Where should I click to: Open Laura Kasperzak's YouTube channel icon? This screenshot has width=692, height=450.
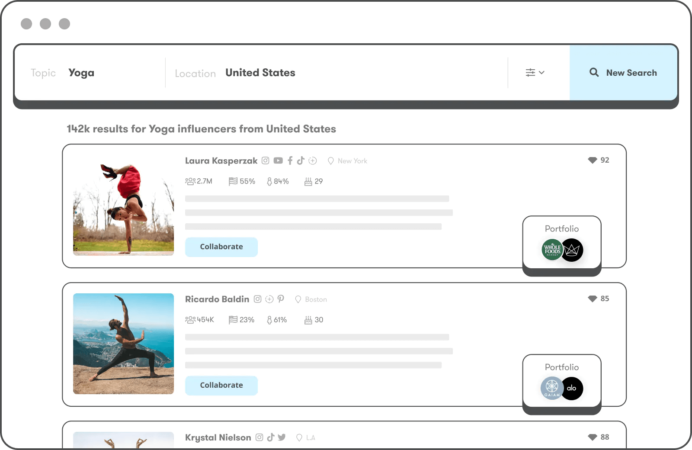278,160
